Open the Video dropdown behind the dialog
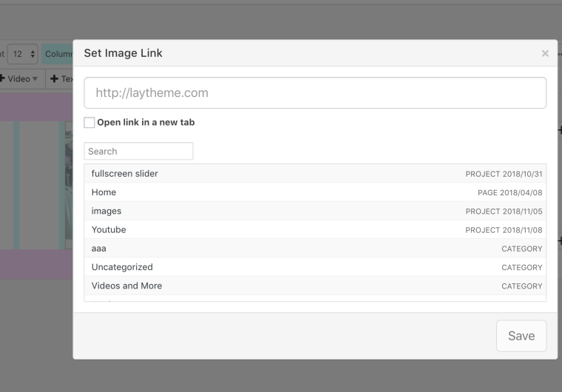This screenshot has height=392, width=562. coord(22,79)
